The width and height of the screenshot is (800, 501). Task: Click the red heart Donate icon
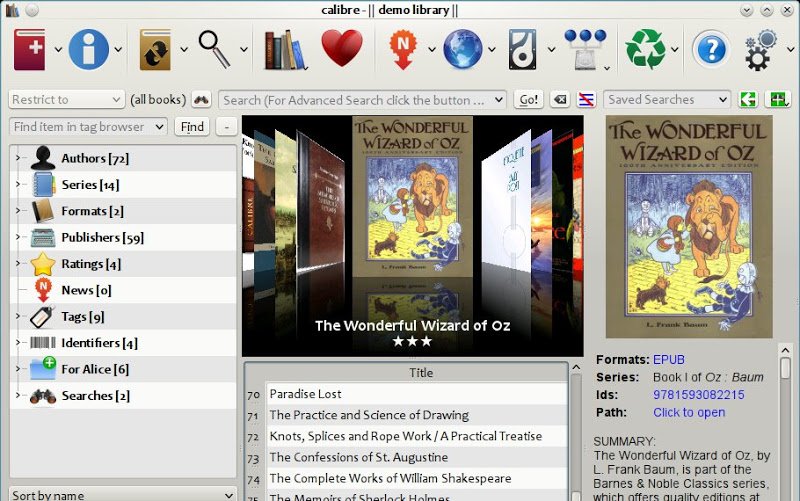[x=342, y=47]
